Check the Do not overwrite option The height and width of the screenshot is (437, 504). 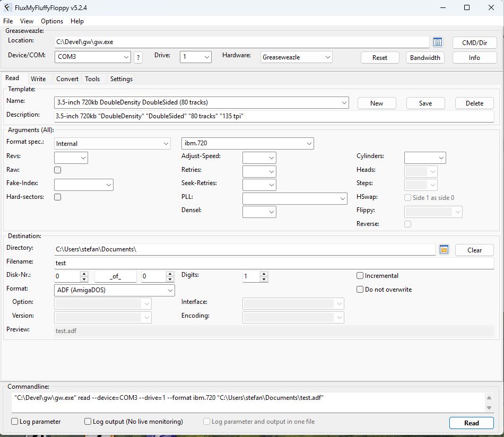[360, 290]
